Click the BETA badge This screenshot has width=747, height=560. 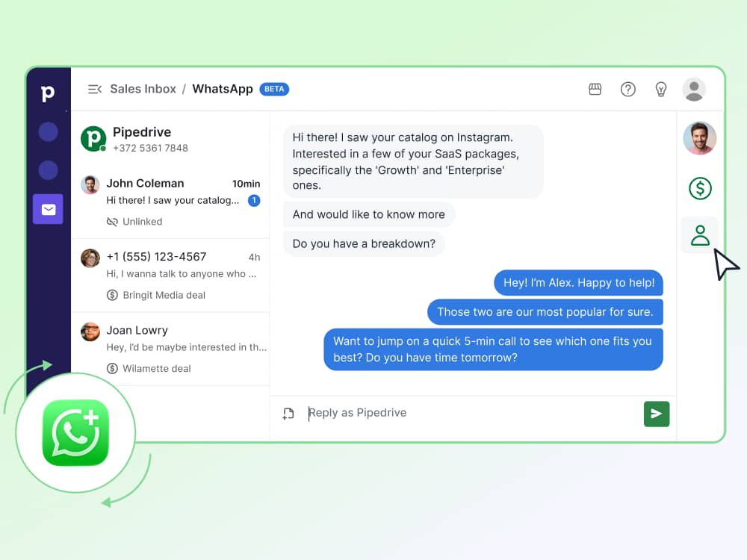pos(274,89)
